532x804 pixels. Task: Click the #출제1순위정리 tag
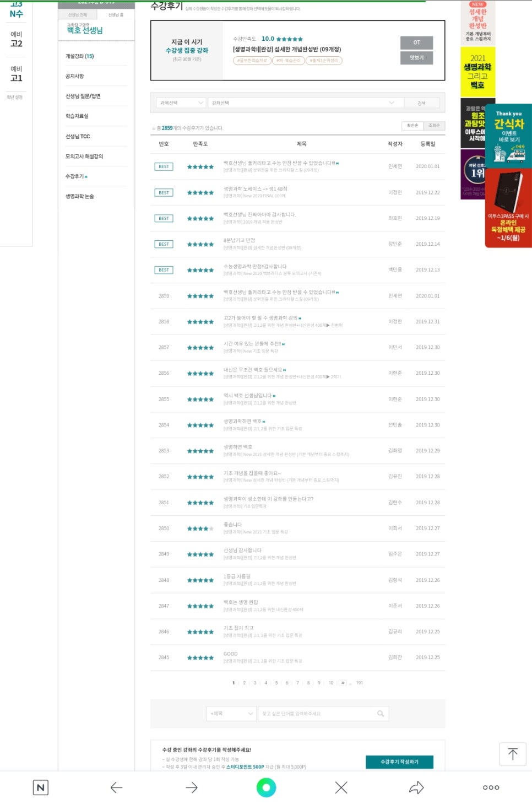pos(324,61)
